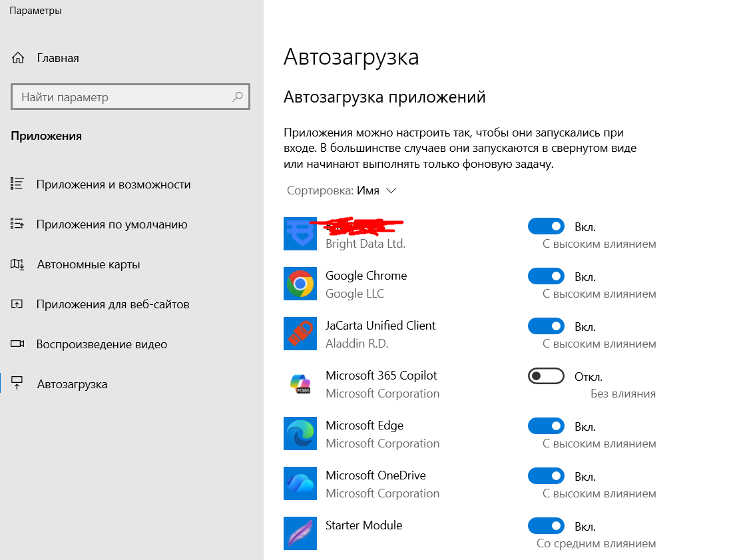Click the Приложения по умолчанию icon
This screenshot has height=560, width=729.
(17, 224)
